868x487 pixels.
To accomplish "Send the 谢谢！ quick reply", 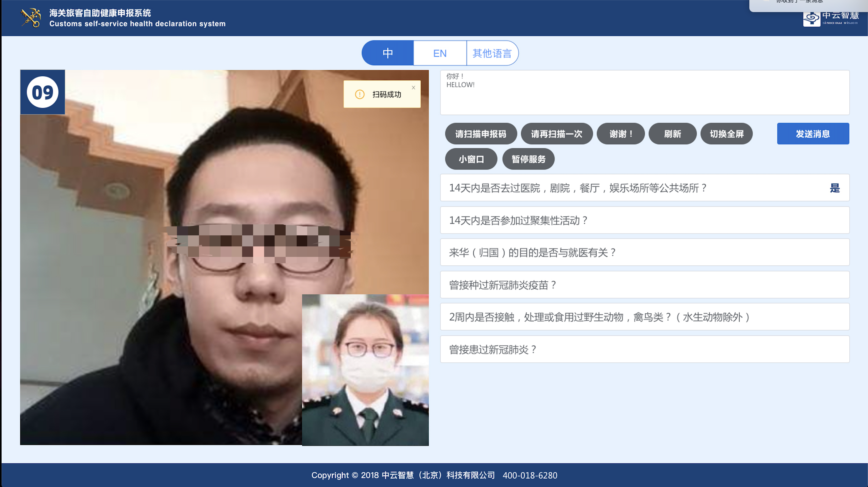I will [620, 134].
